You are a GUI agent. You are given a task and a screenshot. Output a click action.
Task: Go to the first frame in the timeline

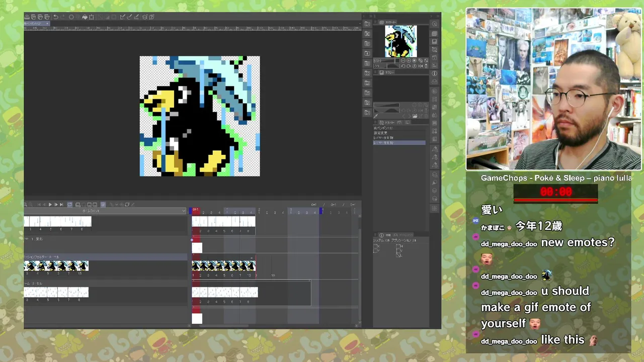click(39, 205)
